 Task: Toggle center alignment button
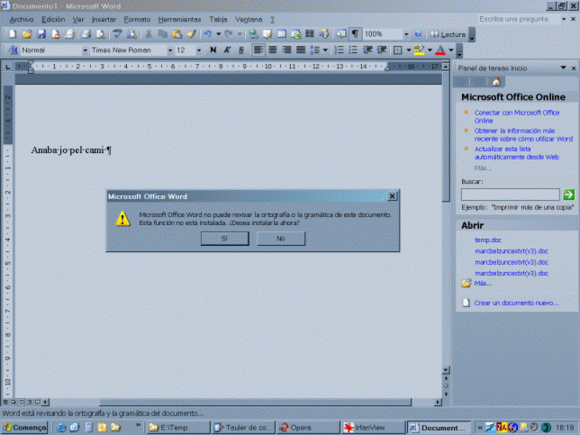pos(273,50)
